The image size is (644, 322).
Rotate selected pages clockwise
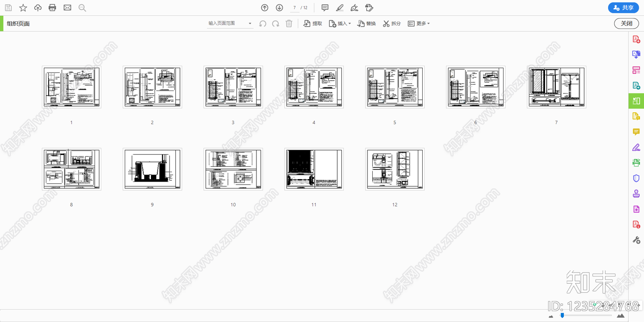point(276,24)
